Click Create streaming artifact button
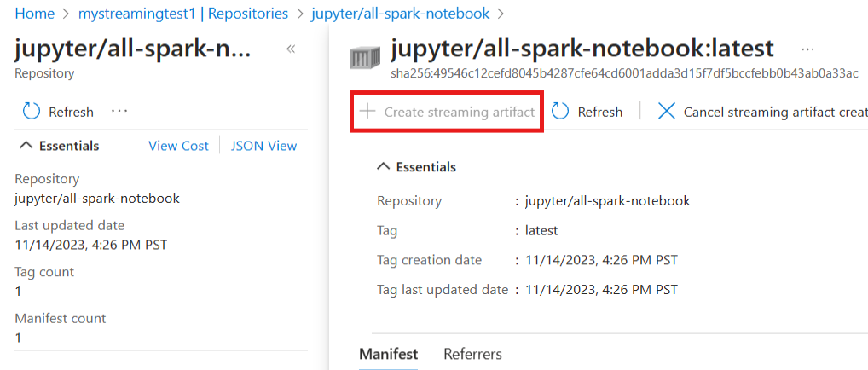868x370 pixels. pyautogui.click(x=459, y=112)
